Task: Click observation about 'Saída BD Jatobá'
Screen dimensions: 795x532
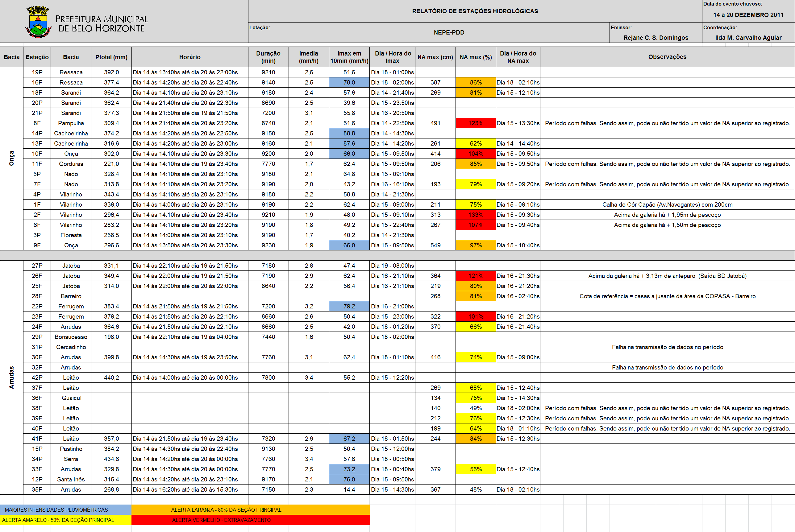Action: click(x=667, y=276)
